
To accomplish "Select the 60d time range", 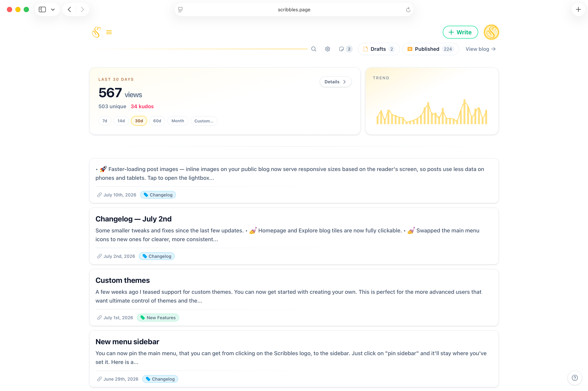I will tap(157, 121).
